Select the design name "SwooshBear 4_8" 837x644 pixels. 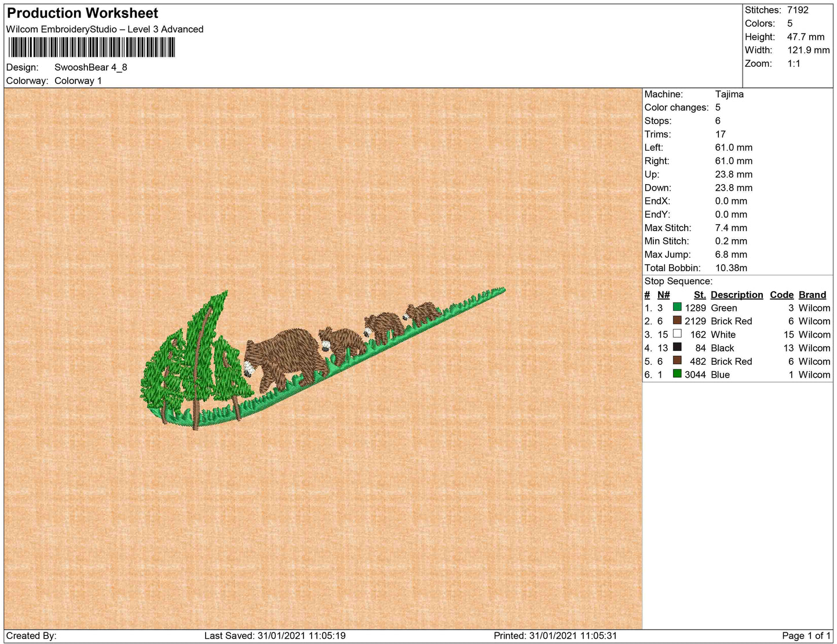[91, 67]
